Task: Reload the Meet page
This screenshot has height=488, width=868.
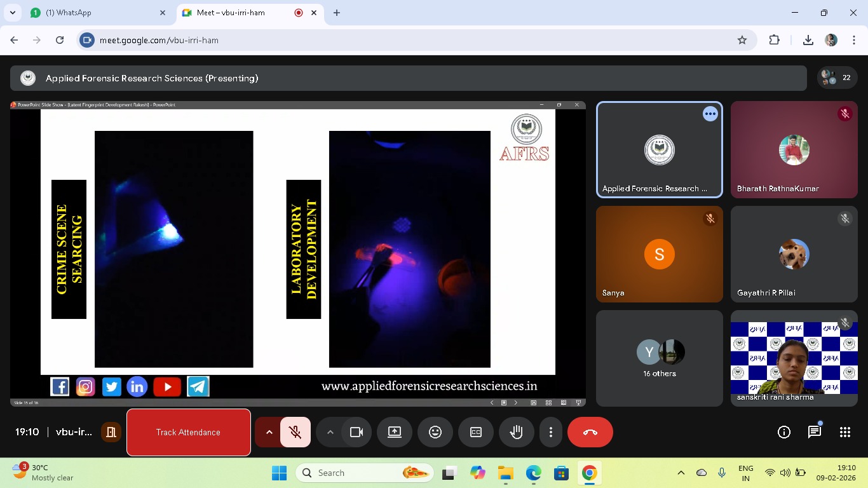Action: tap(60, 40)
